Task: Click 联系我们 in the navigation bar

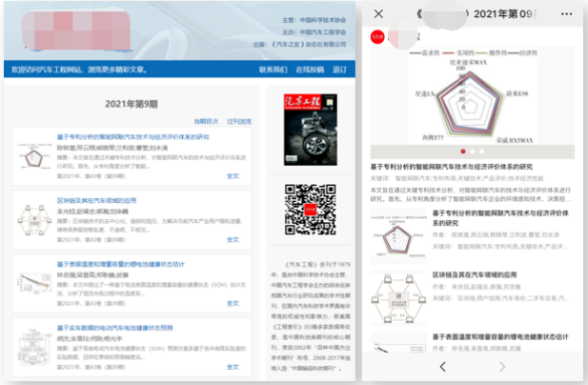Action: point(273,70)
